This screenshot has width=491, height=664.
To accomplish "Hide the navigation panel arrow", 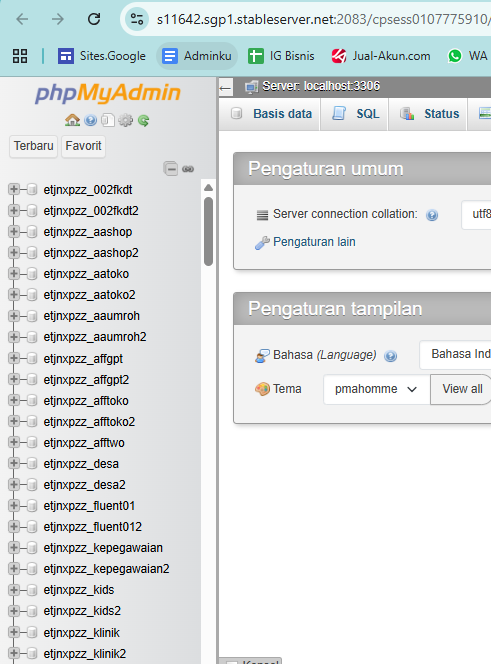I will [225, 88].
